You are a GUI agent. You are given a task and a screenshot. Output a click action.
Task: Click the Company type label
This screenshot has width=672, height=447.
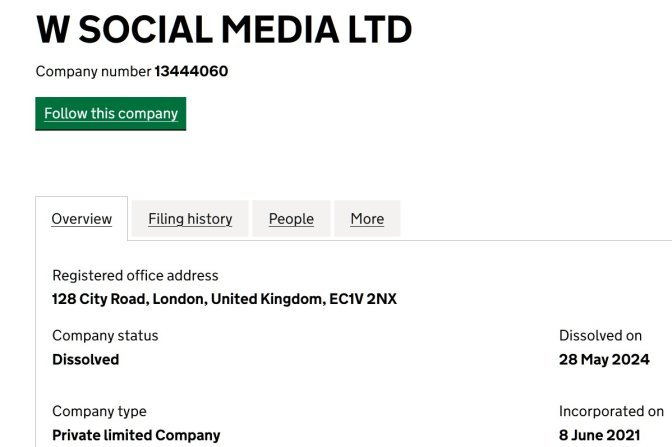99,411
